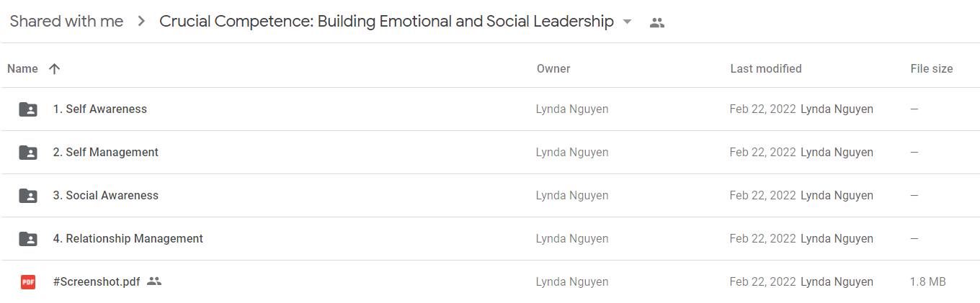Image resolution: width=980 pixels, height=303 pixels.
Task: Click the shared people icon beside the folder title
Action: click(656, 22)
